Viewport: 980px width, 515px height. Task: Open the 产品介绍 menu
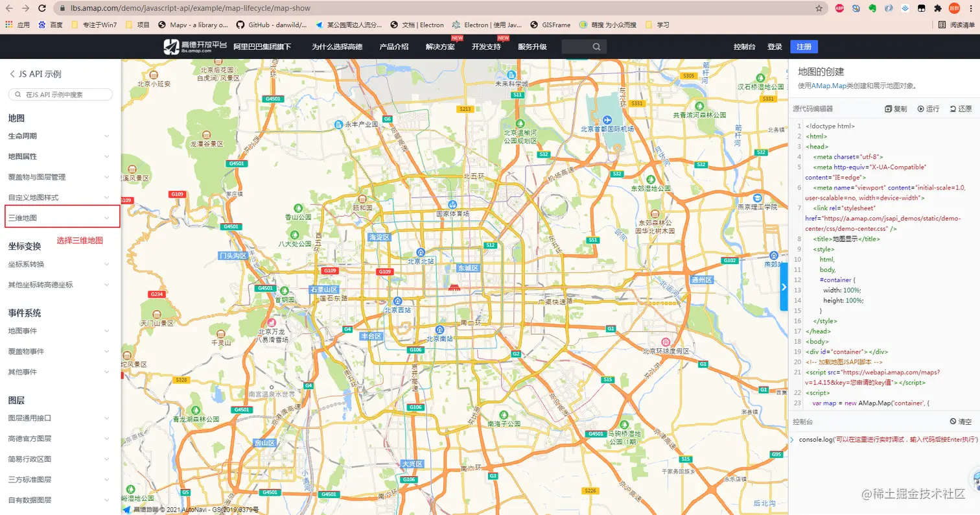[x=393, y=47]
